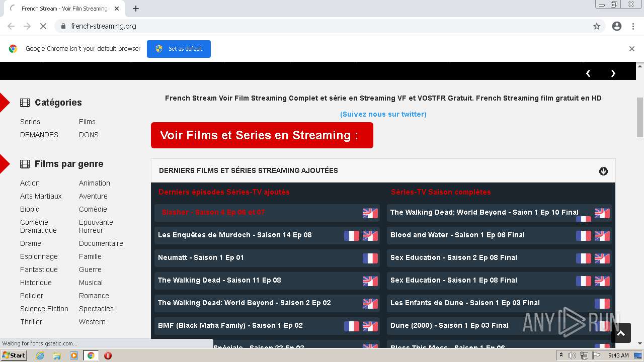Click the Windows Start button

14,355
